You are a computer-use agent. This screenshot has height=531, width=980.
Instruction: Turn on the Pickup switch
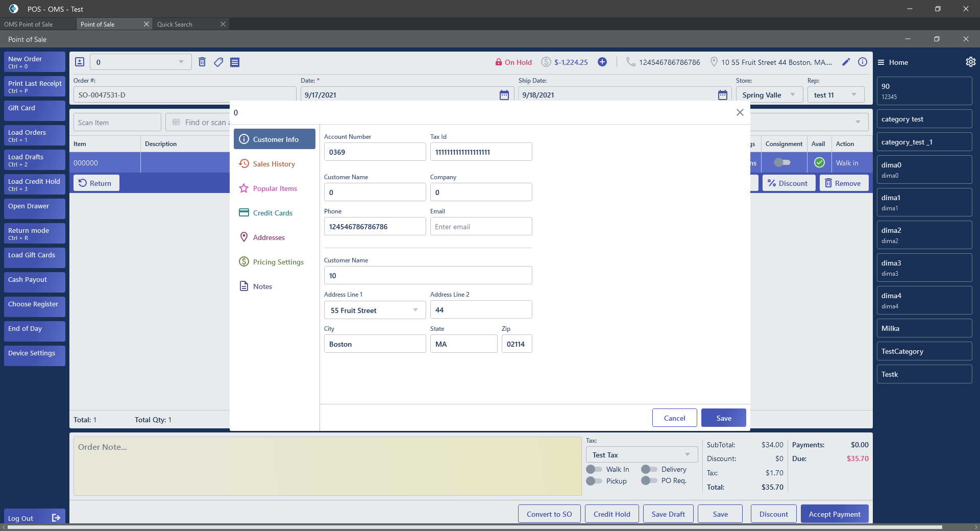(594, 481)
